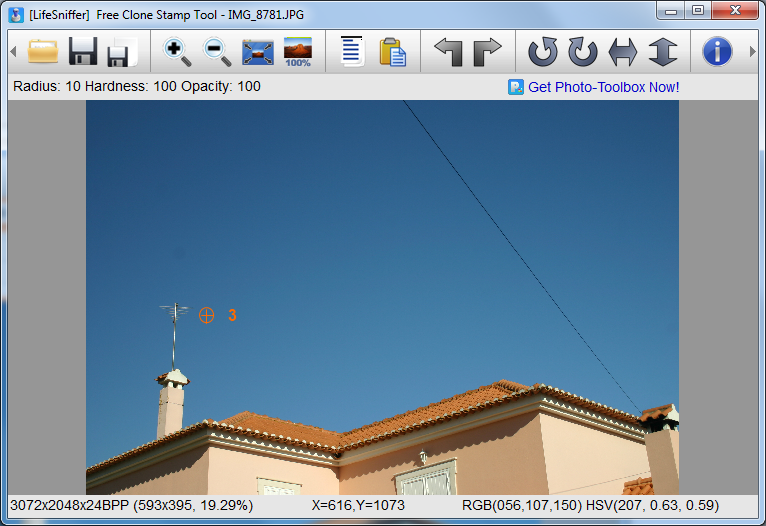
Task: Click the image dimensions 3072x2048x24BPP status text
Action: point(132,505)
